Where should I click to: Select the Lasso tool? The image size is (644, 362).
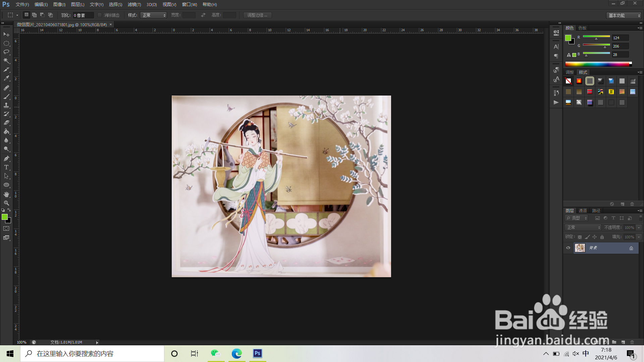click(6, 52)
